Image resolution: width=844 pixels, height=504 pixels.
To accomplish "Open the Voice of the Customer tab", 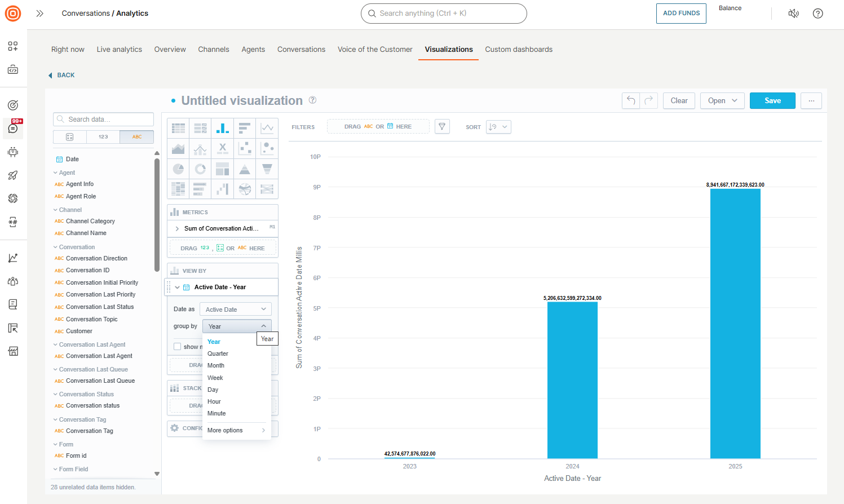I will point(375,49).
